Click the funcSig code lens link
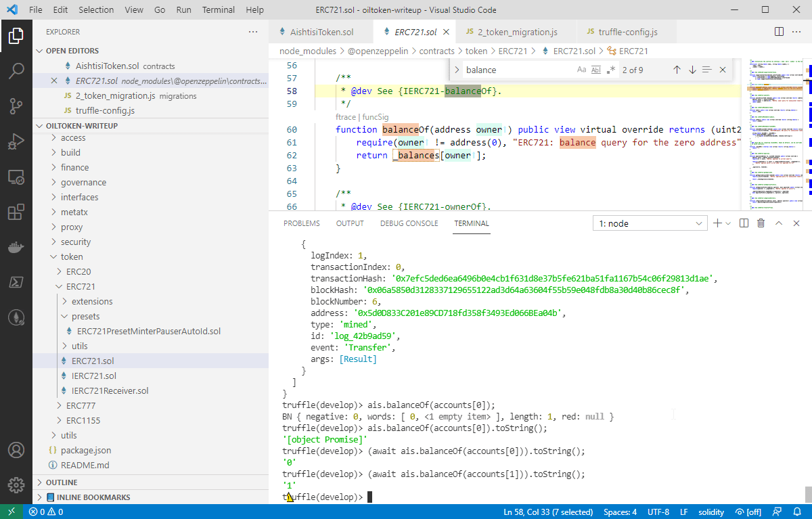Viewport: 812px width, 519px height. point(376,117)
